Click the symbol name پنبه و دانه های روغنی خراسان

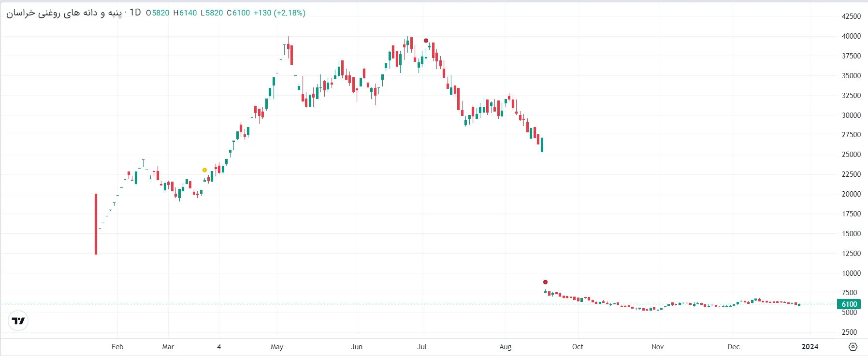[64, 13]
